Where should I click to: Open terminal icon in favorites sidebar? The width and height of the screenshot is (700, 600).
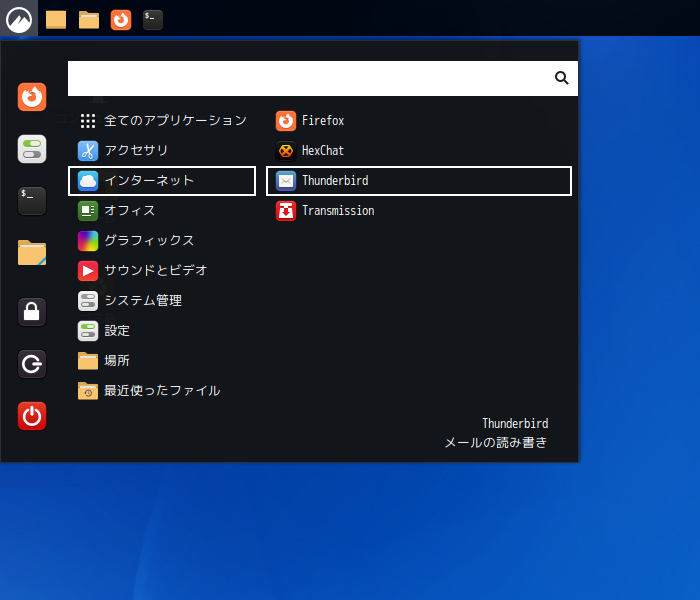pyautogui.click(x=32, y=201)
